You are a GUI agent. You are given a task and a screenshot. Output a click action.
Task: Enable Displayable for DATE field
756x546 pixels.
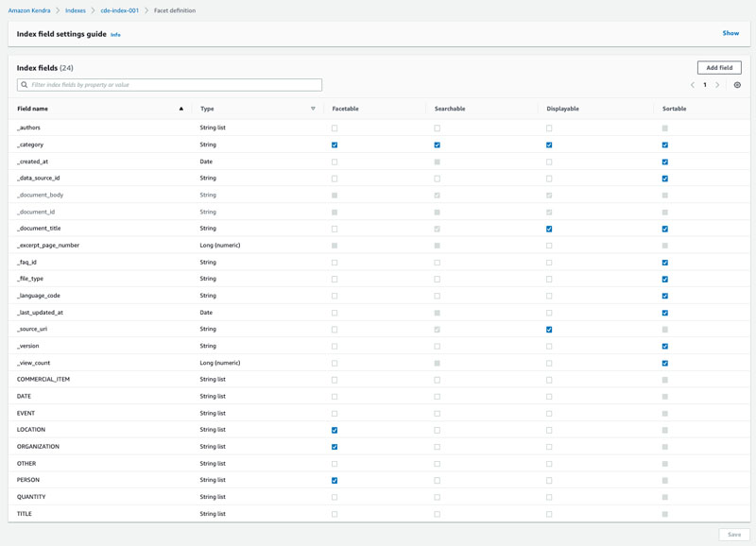coord(549,397)
